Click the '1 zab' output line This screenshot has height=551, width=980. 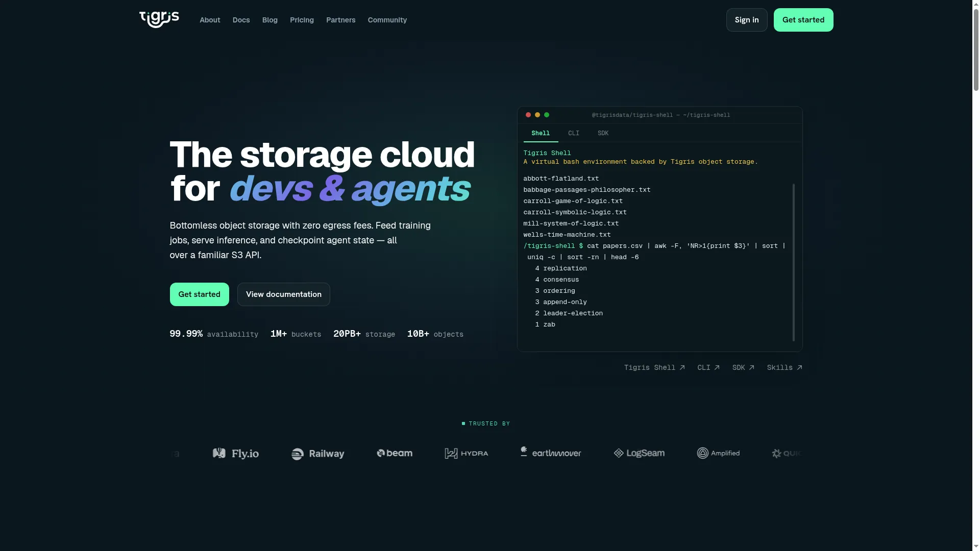click(x=545, y=324)
